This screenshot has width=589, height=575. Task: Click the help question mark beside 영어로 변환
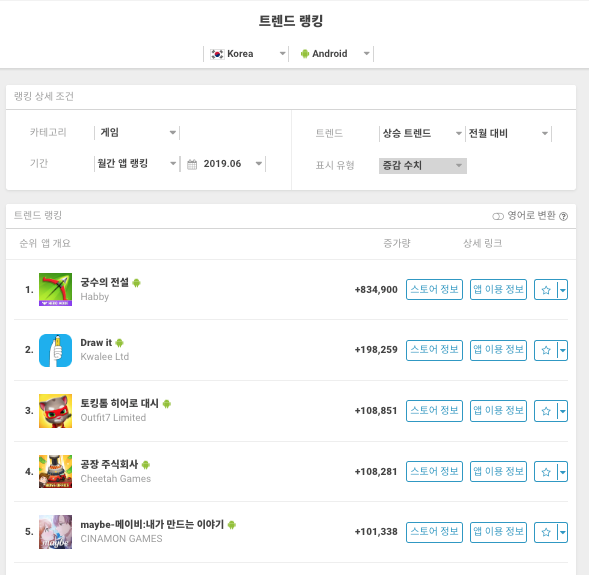[563, 216]
